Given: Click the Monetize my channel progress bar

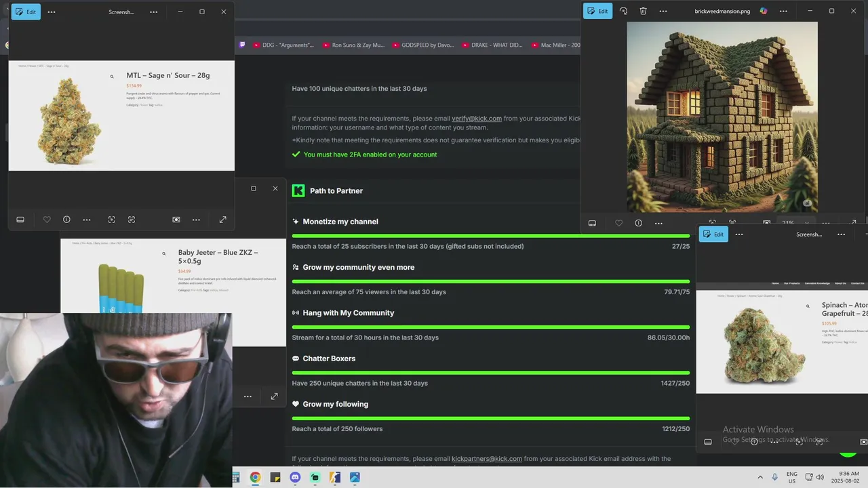Looking at the screenshot, I should [491, 236].
